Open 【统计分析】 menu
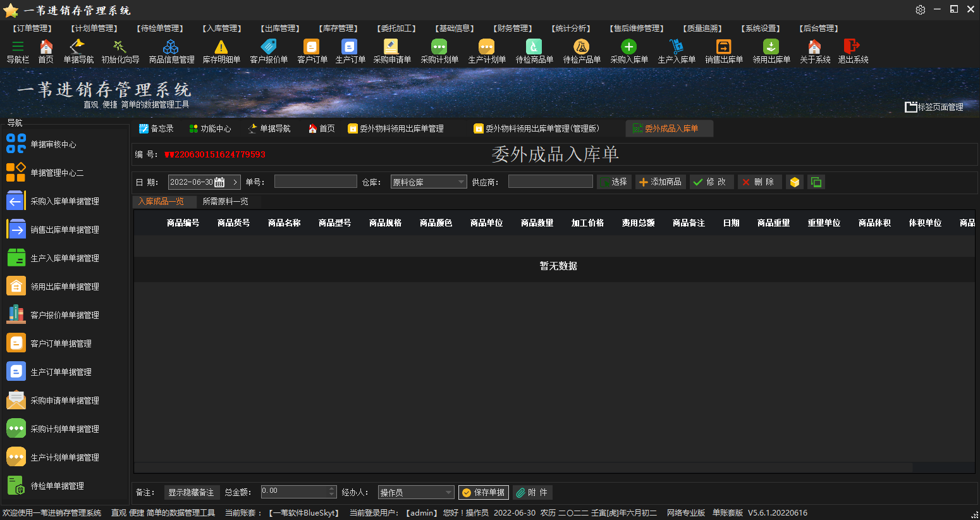Screen dimensions: 980x520 (571, 28)
